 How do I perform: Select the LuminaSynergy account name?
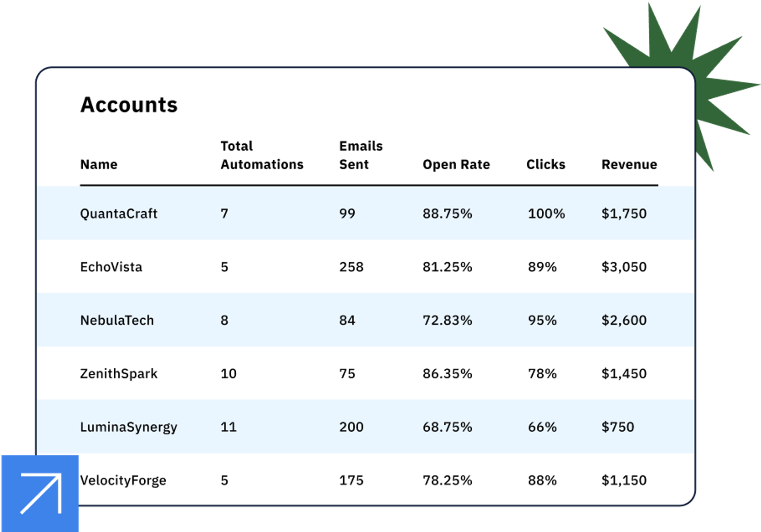pos(128,427)
